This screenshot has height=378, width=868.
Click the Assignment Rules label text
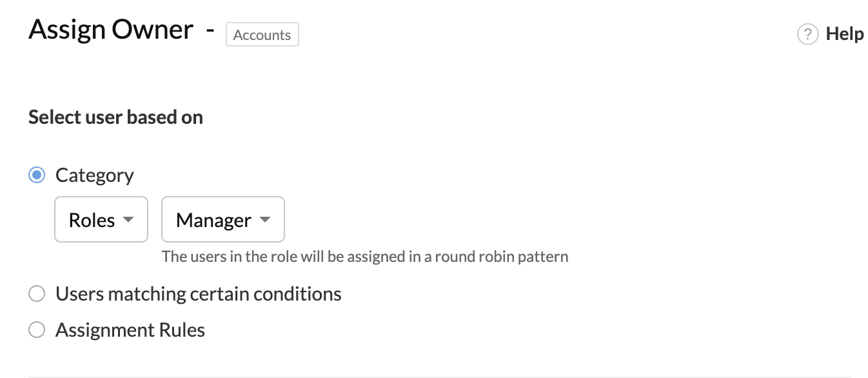pos(130,330)
